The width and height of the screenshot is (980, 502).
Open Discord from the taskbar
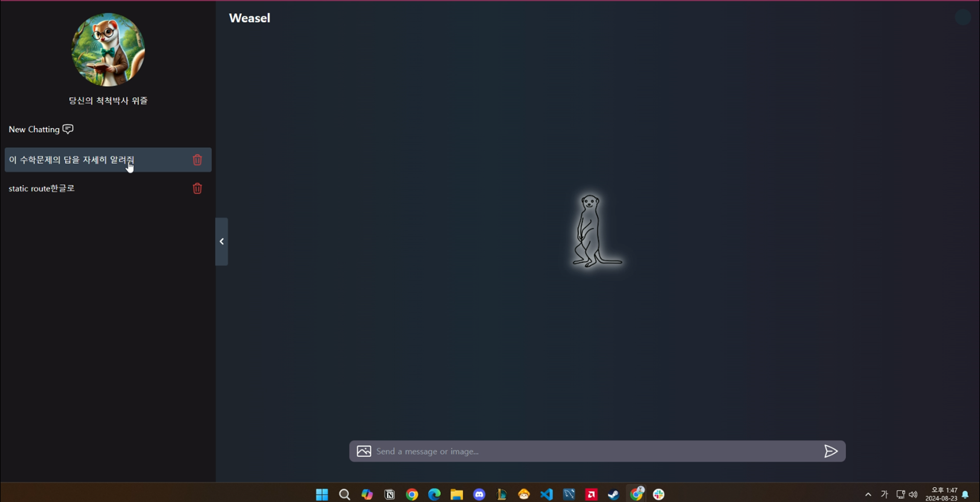coord(479,494)
